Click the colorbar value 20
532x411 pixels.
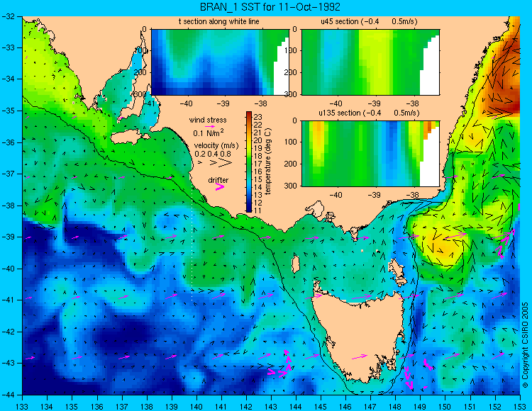(258, 140)
